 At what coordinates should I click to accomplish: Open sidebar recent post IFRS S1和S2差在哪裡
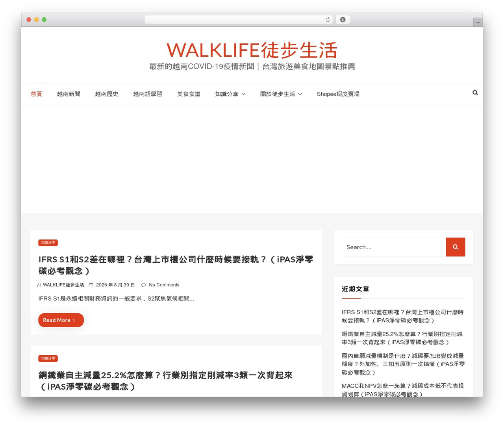(x=403, y=316)
